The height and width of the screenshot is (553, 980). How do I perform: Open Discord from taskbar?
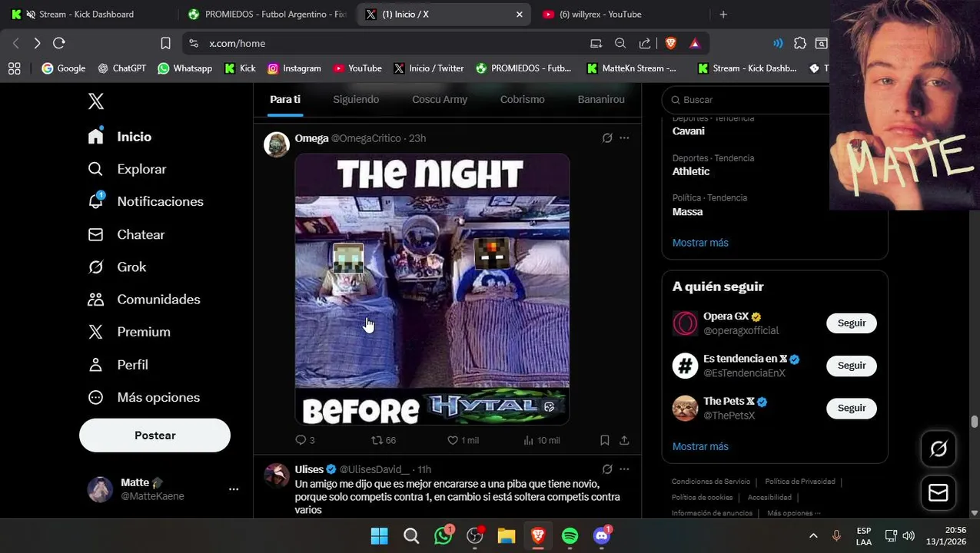[x=602, y=535]
